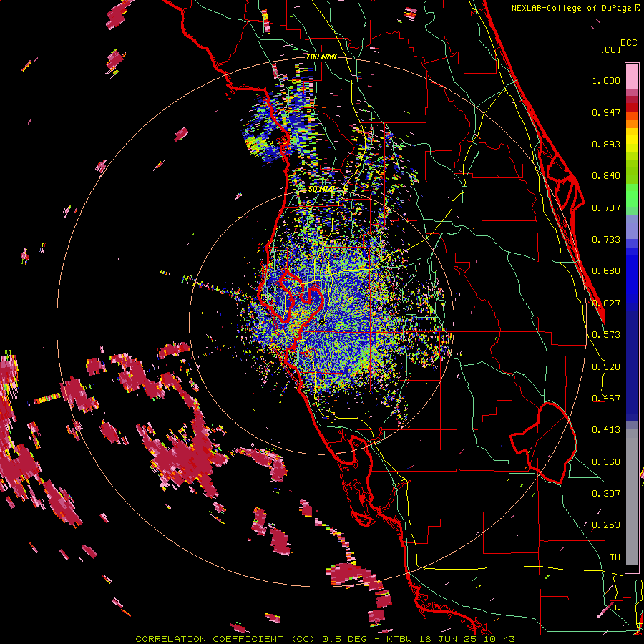This screenshot has height=644, width=644.
Task: Click the 0.253 scale value
Action: point(606,525)
